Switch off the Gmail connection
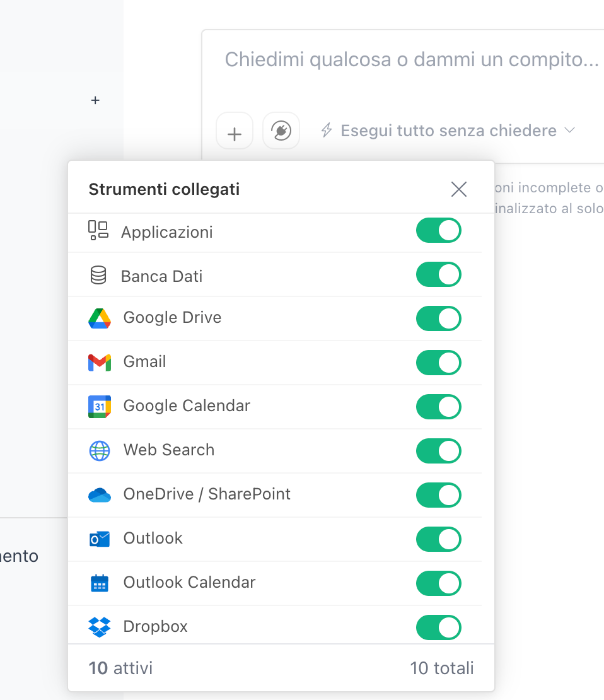Screen dimensions: 604x700 click(x=439, y=363)
